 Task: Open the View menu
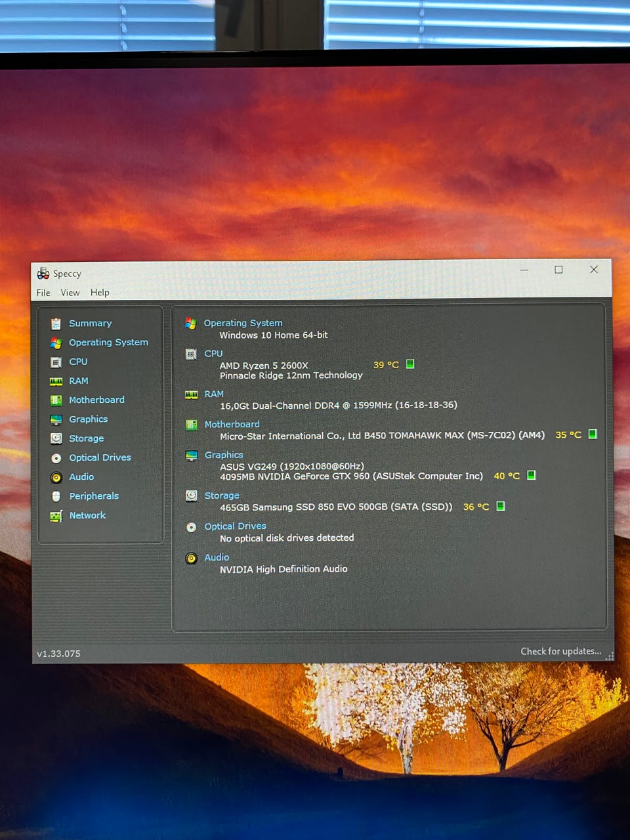70,293
